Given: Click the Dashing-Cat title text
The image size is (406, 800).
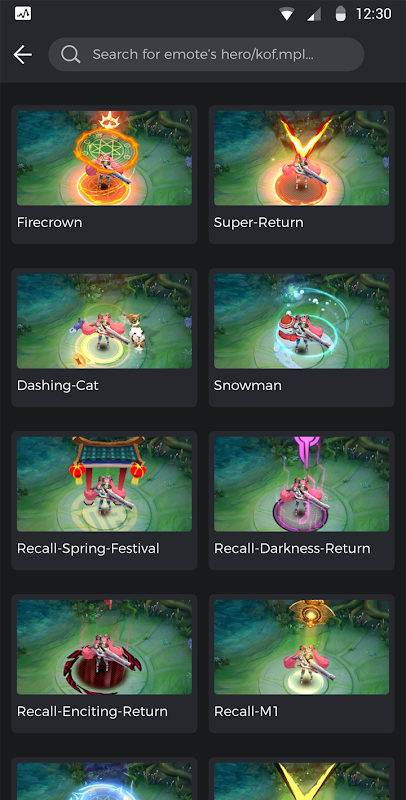Looking at the screenshot, I should [x=58, y=385].
